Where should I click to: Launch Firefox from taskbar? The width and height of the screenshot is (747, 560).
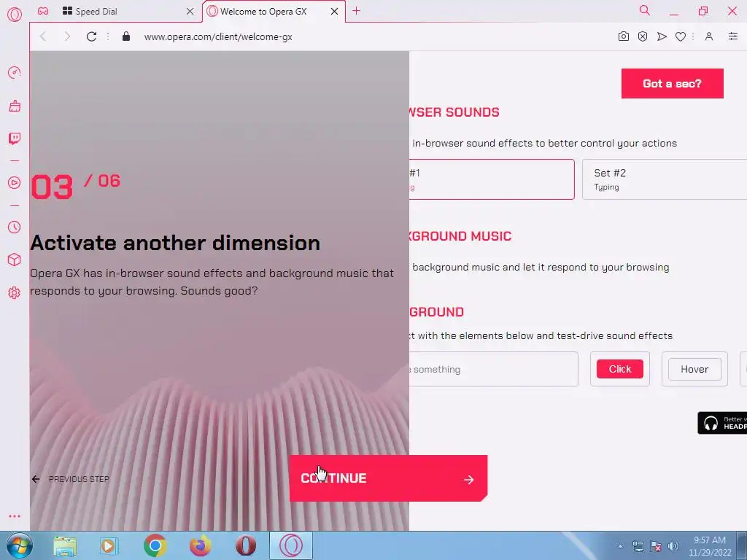[201, 545]
